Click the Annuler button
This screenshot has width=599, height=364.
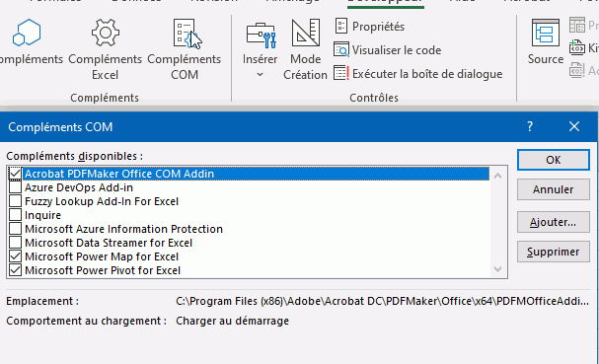point(554,189)
